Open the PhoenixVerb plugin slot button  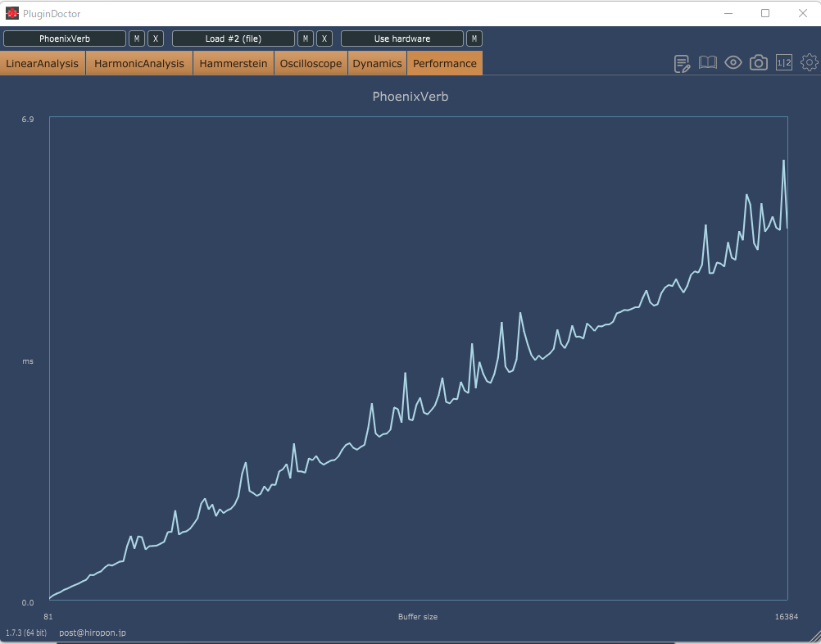[65, 39]
